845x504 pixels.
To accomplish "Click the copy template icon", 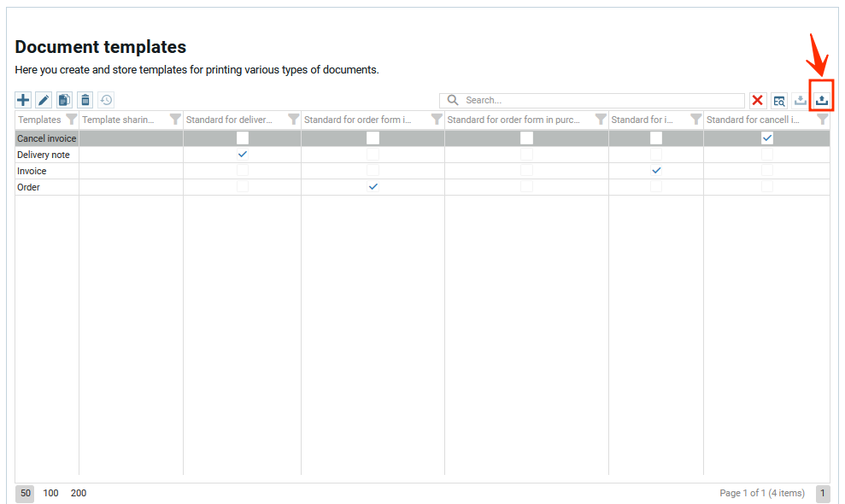I will (x=64, y=101).
